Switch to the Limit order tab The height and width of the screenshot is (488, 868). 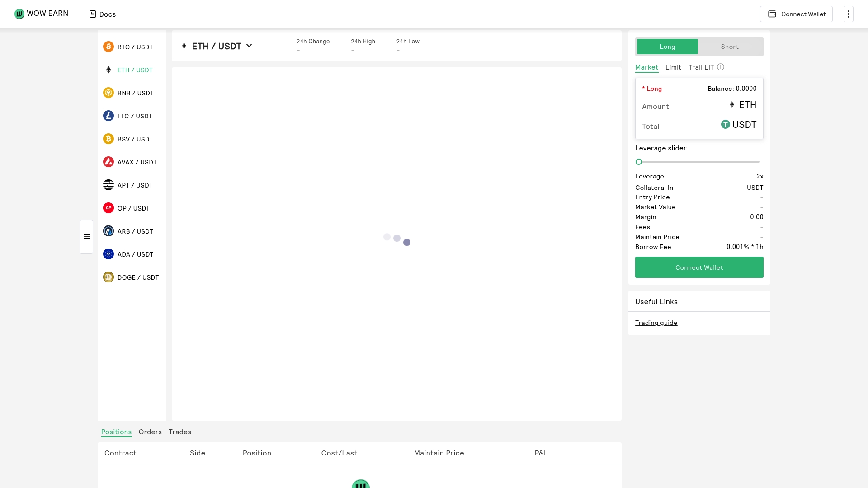pyautogui.click(x=673, y=67)
